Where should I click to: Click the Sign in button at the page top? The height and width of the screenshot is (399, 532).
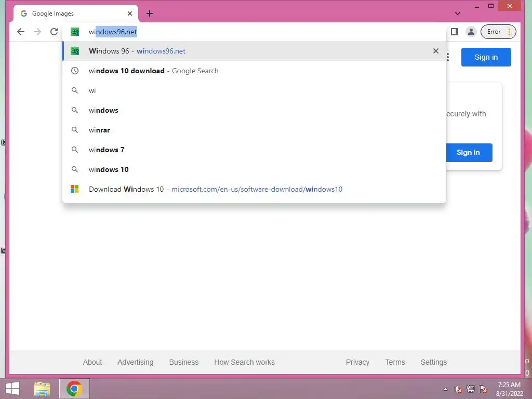486,57
